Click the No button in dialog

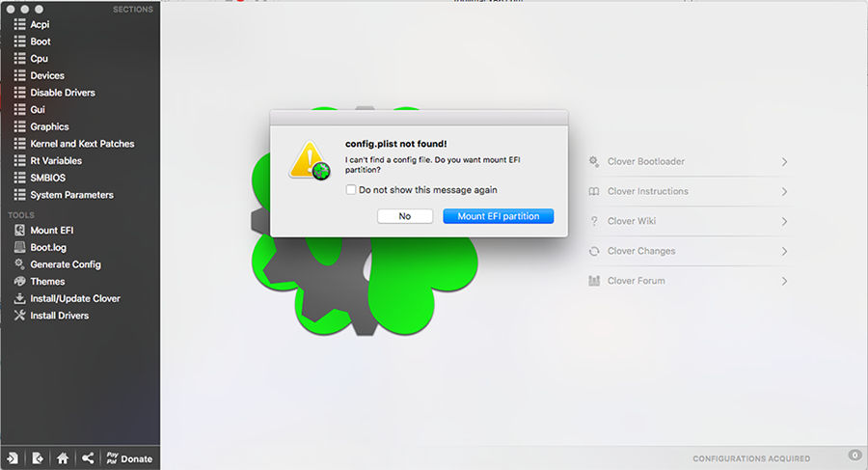(405, 216)
